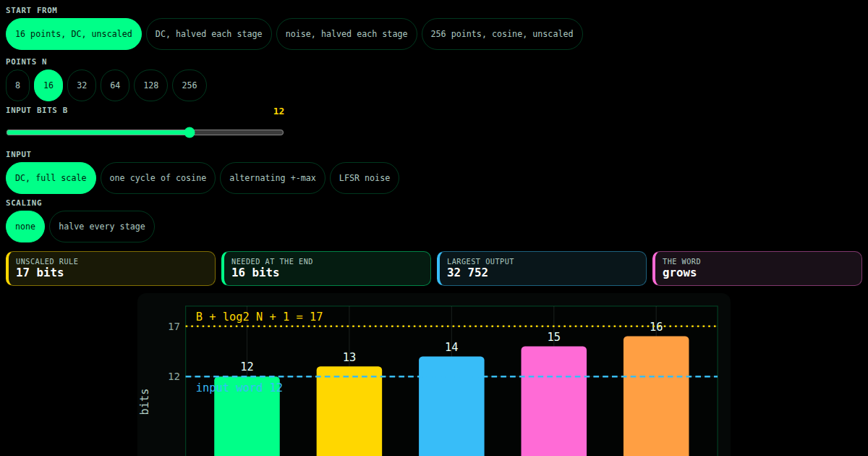The image size is (868, 456).
Task: Select input 'LFSR noise'
Action: 365,178
